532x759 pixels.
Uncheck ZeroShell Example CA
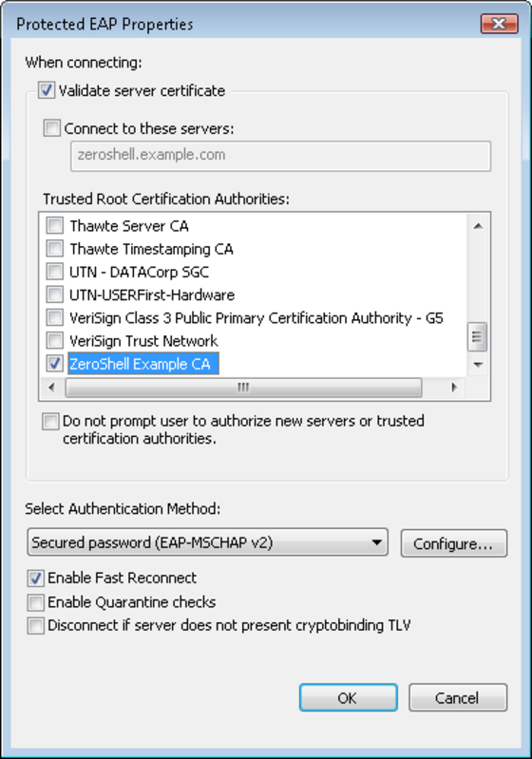pyautogui.click(x=55, y=364)
